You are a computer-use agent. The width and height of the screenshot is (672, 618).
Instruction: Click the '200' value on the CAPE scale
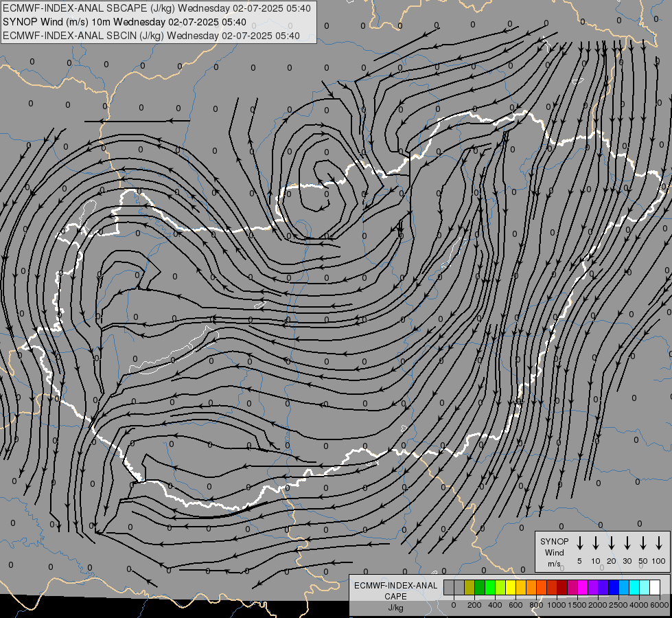point(474,605)
